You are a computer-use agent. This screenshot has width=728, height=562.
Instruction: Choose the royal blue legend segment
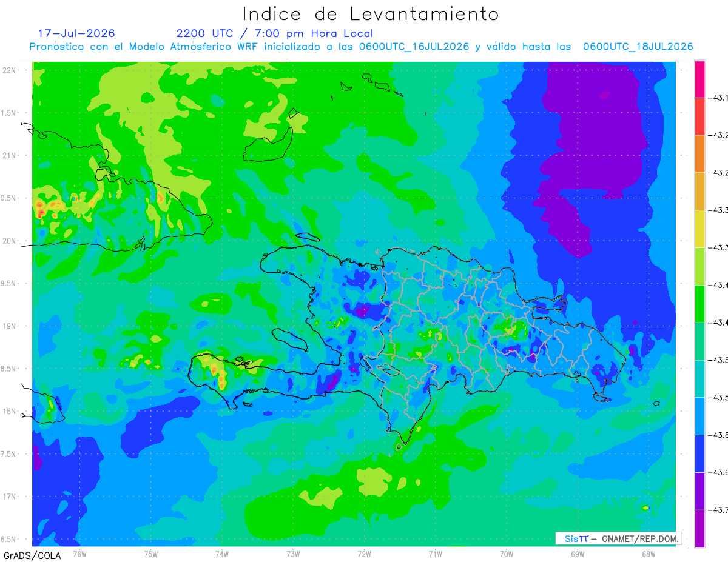pos(699,453)
